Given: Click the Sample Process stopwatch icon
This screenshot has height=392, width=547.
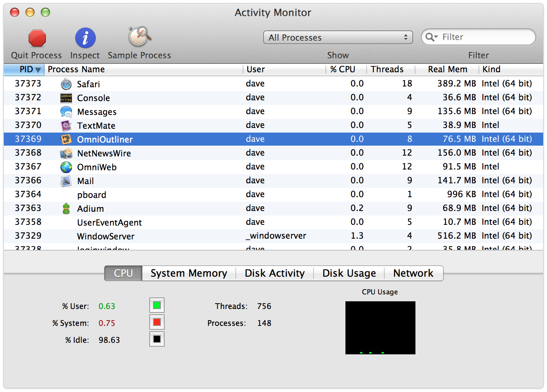Looking at the screenshot, I should click(x=139, y=37).
